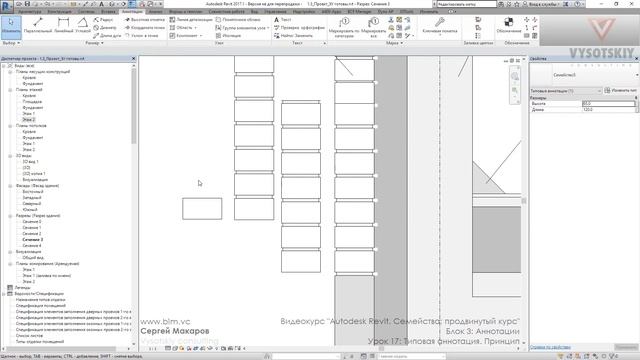This screenshot has width=640, height=360.
Task: Select the Уклон в точке tool
Action: tap(141, 36)
